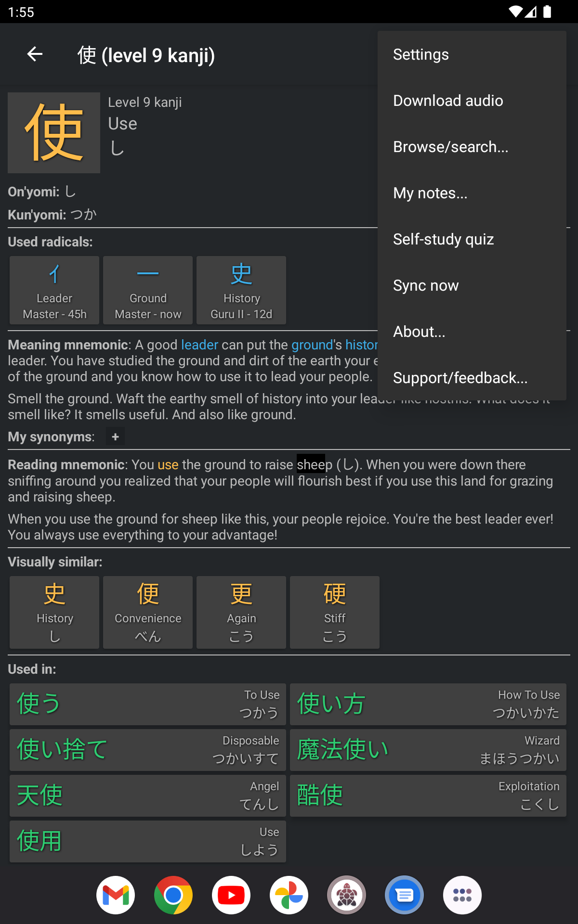Image resolution: width=578 pixels, height=924 pixels.
Task: Tap the back arrow icon
Action: click(35, 54)
